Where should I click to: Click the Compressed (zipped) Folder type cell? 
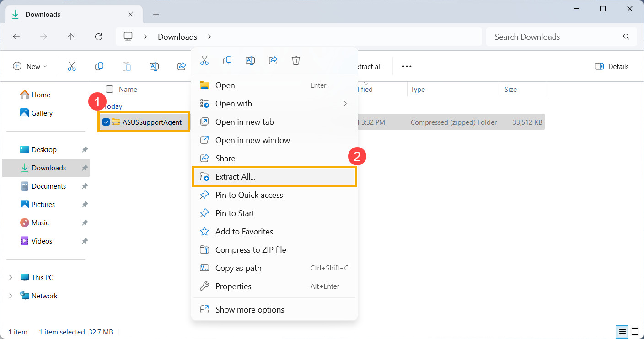(x=454, y=122)
